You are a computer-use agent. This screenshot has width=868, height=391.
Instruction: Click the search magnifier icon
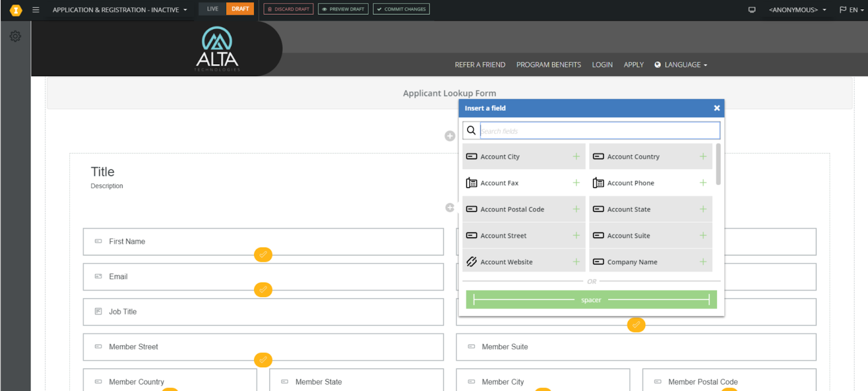471,130
